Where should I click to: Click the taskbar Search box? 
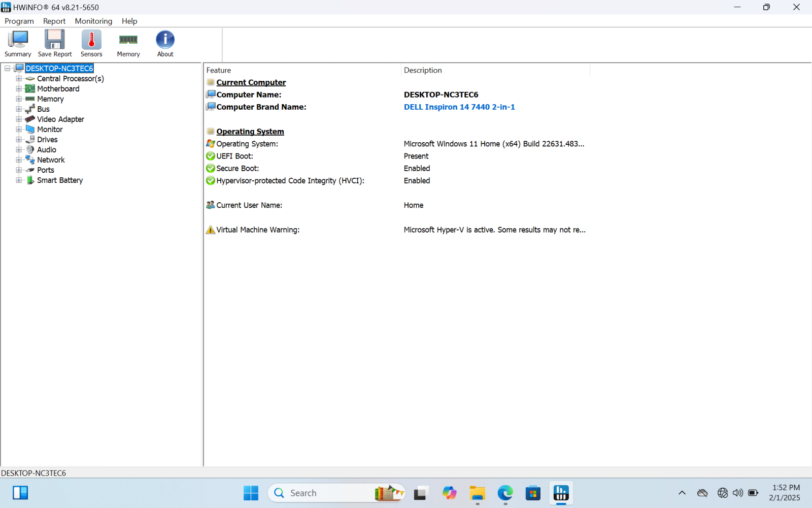point(325,493)
